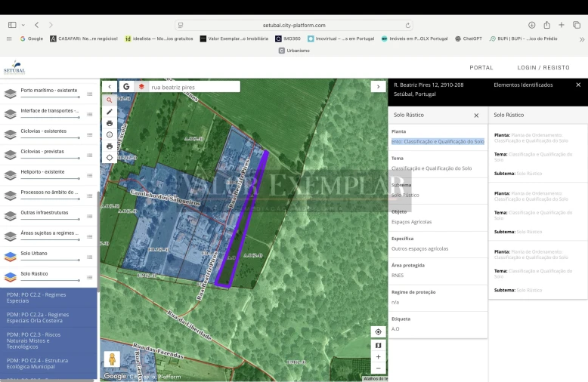Expand the right panel arrow on the map
The image size is (588, 382).
[x=379, y=87]
